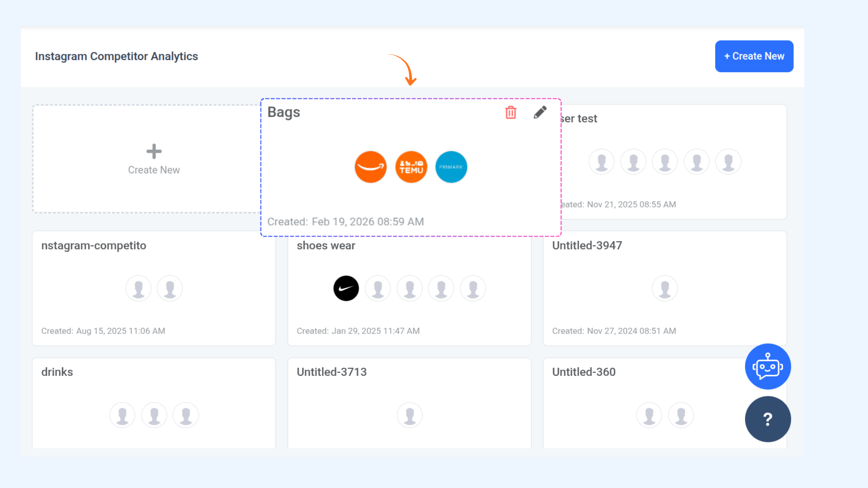Open the Untitled-3947 analytics card
The height and width of the screenshot is (488, 868).
pyautogui.click(x=587, y=246)
